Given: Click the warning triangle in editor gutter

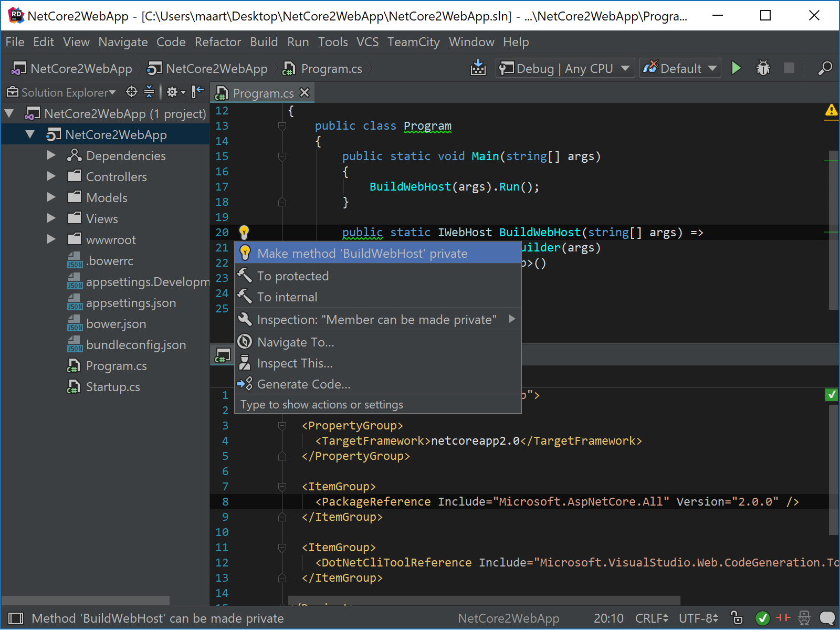Looking at the screenshot, I should (x=831, y=110).
